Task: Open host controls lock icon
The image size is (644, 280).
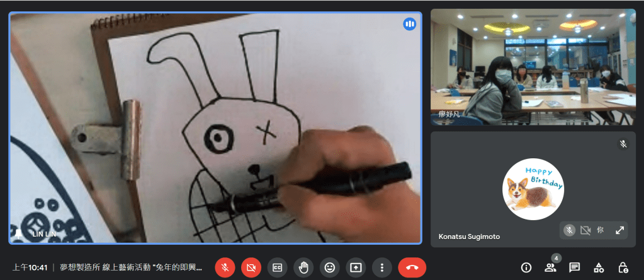Action: click(x=623, y=267)
